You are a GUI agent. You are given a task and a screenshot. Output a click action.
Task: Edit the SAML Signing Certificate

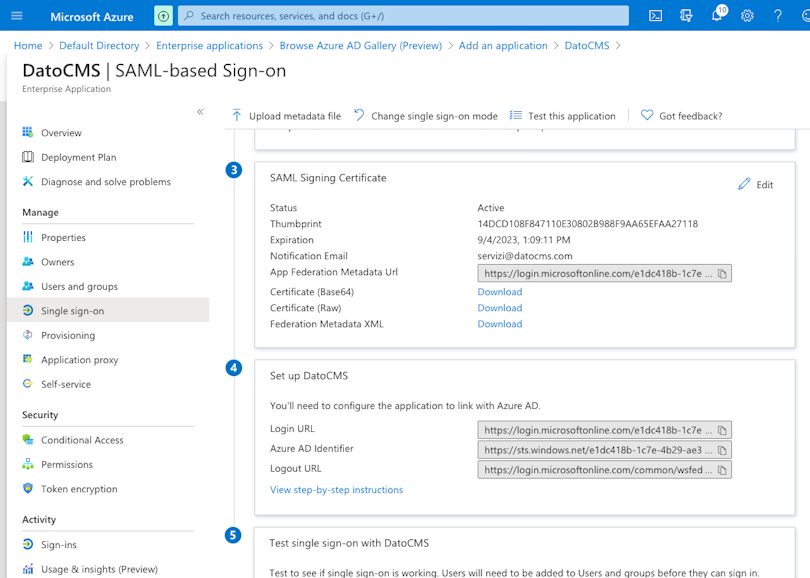point(755,184)
